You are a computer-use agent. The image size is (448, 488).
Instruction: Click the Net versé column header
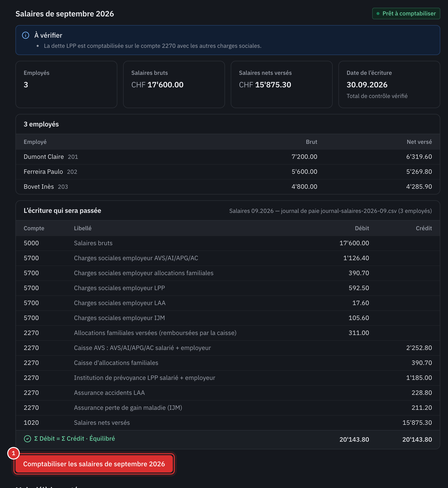click(419, 142)
